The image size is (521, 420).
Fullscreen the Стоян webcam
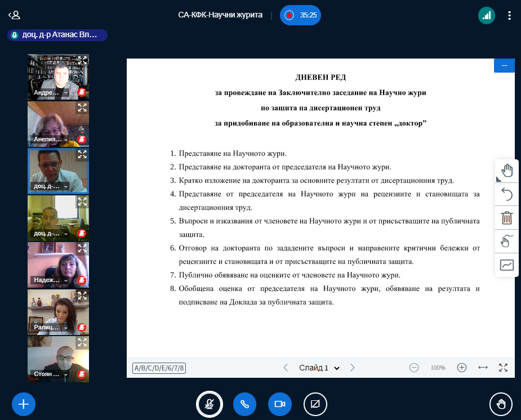(82, 342)
